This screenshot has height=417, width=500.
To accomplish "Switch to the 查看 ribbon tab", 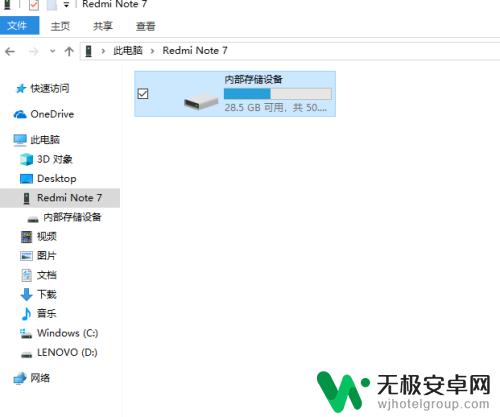I will coord(146,26).
